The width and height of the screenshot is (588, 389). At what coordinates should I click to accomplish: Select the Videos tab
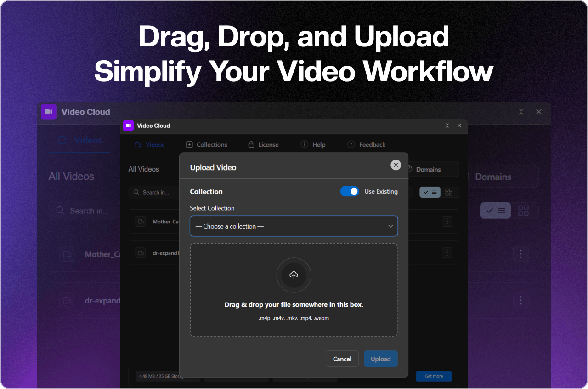(x=149, y=144)
